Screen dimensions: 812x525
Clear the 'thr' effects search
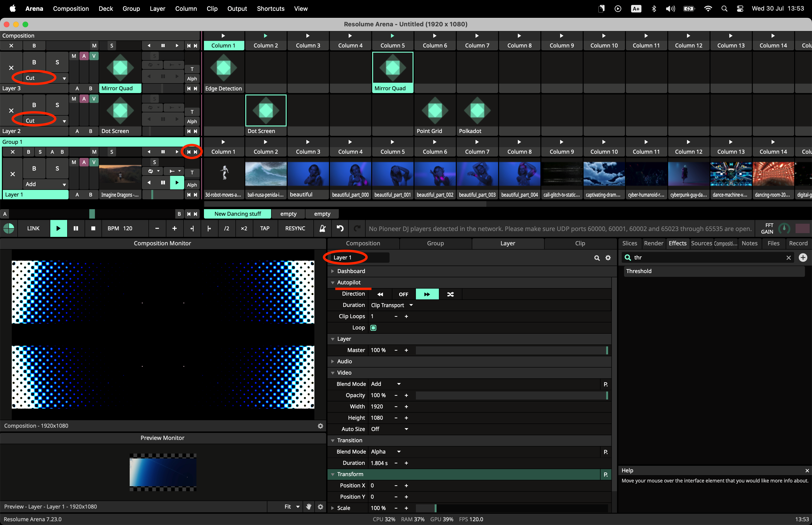pos(789,258)
